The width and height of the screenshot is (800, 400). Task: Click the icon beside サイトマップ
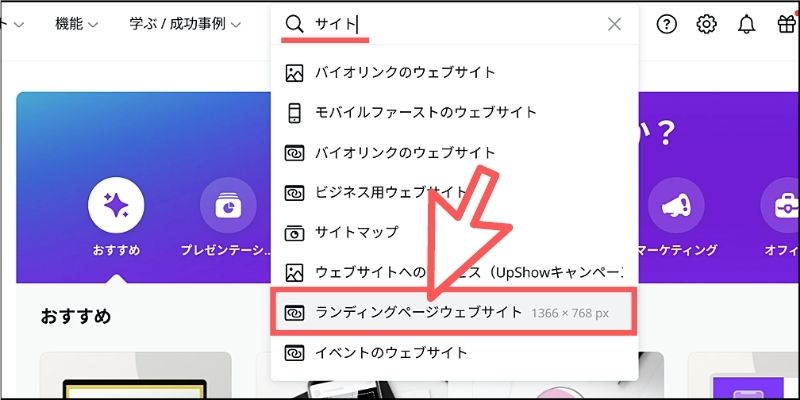click(294, 232)
